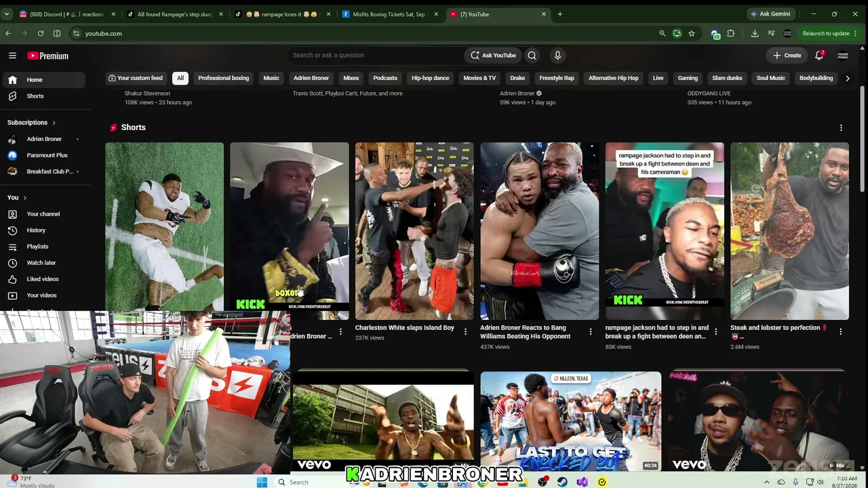The width and height of the screenshot is (868, 488).
Task: Select the Professional boxing chip
Action: (223, 78)
